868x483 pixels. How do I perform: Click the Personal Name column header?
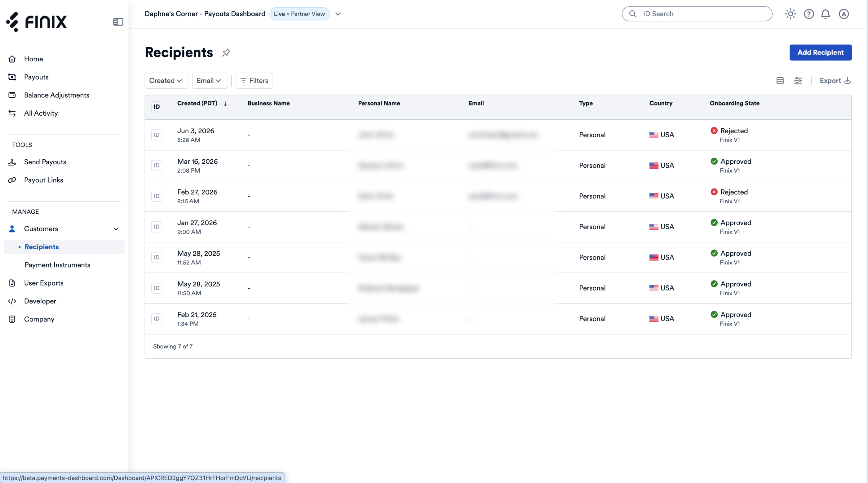pos(379,104)
